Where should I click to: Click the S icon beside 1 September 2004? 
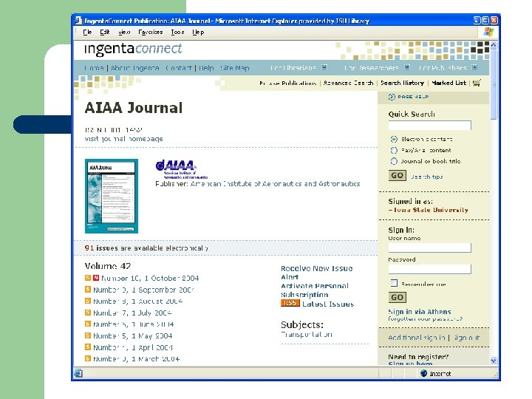(x=88, y=290)
